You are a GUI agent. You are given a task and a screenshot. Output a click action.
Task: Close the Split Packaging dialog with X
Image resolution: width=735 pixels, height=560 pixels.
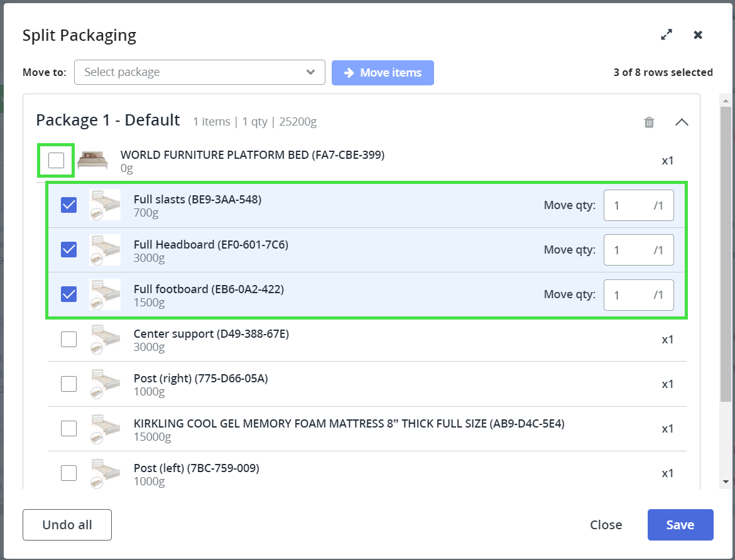(x=698, y=35)
